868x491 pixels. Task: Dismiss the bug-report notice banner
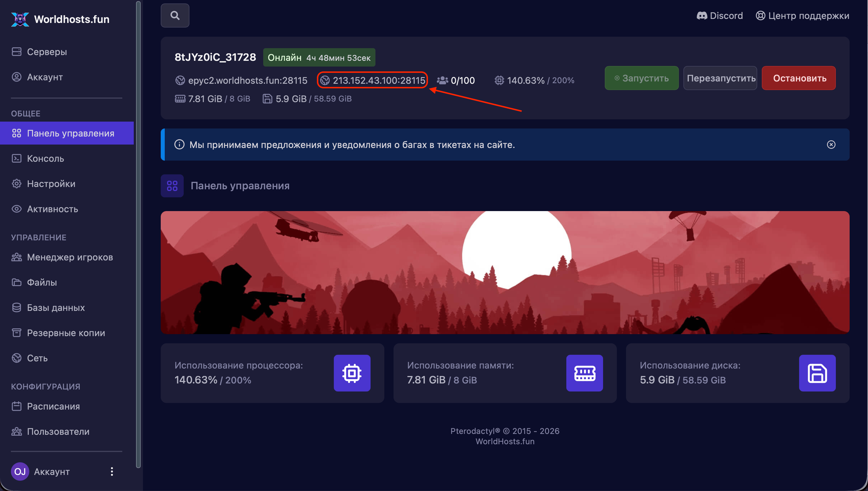point(831,145)
